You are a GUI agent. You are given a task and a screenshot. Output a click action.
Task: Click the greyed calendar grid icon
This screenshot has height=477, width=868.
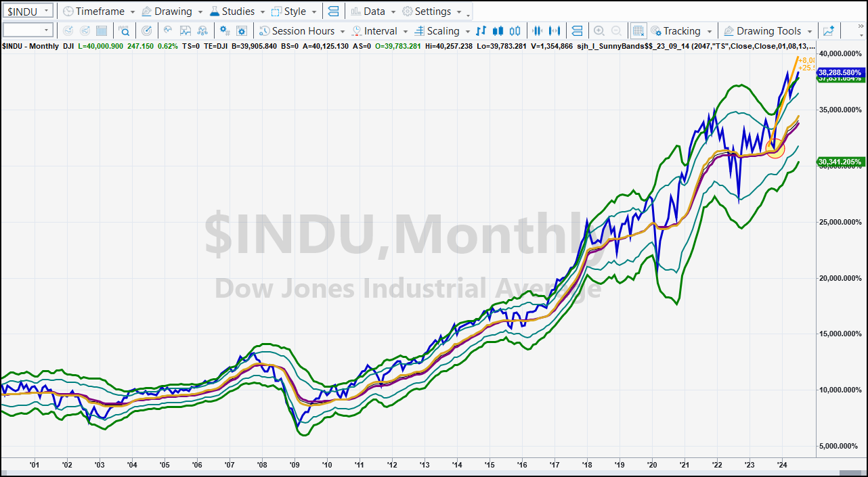[x=102, y=31]
